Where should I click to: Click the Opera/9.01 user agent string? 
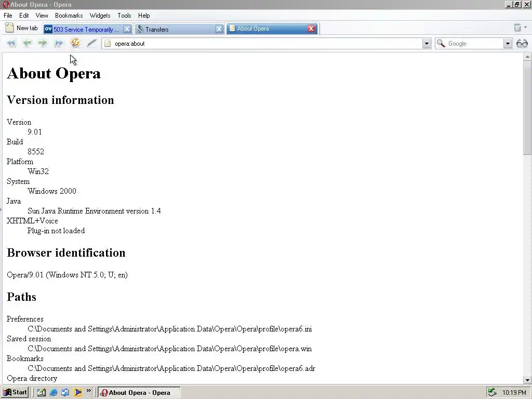(67, 275)
